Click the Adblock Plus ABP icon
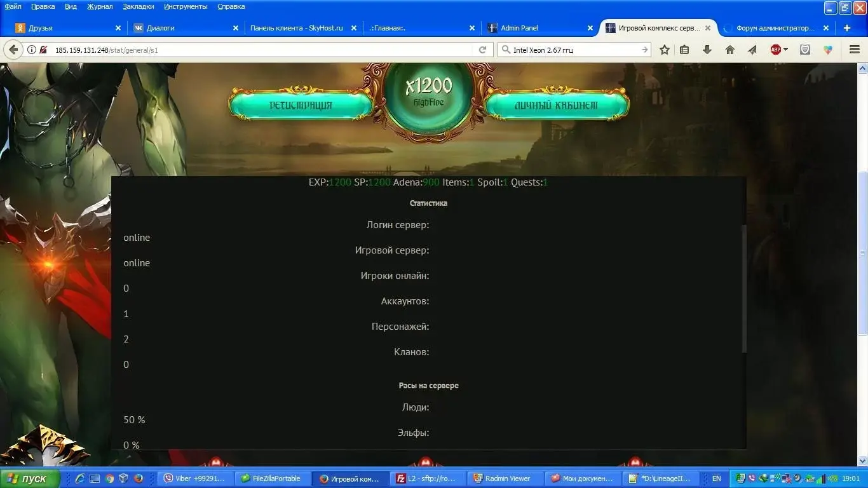The height and width of the screenshot is (488, 868). [776, 50]
